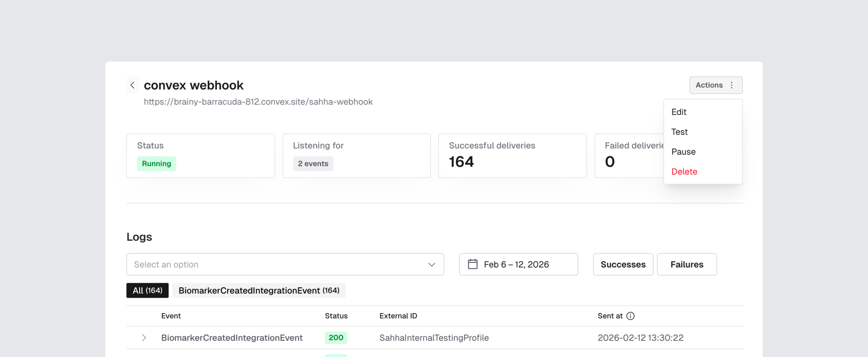Screen dimensions: 868x357
Task: Select the All (164) tab
Action: coord(147,290)
